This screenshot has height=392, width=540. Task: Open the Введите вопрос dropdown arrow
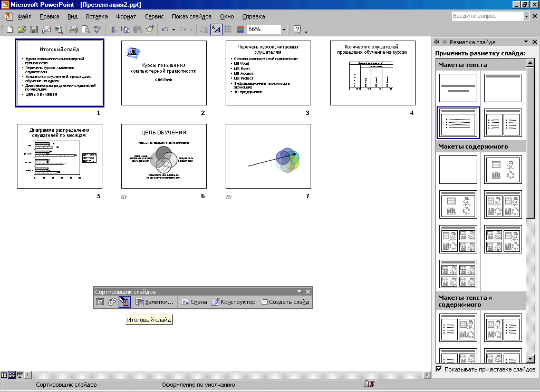526,16
